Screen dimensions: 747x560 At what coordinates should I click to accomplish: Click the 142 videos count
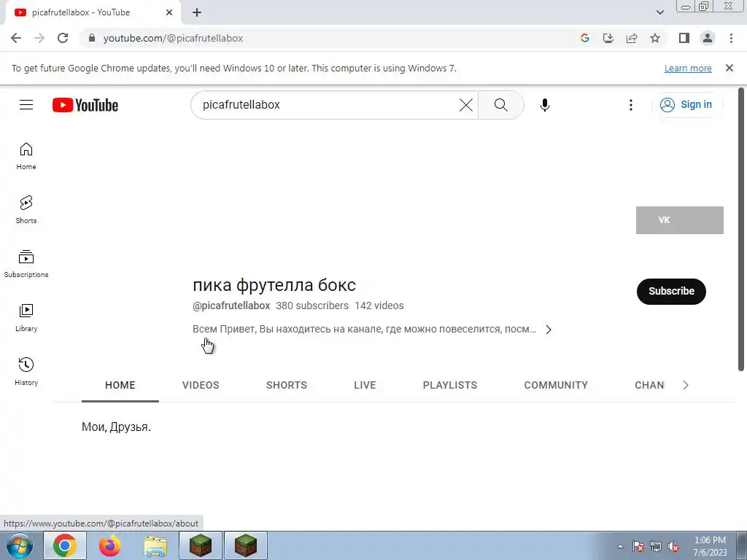[379, 306]
